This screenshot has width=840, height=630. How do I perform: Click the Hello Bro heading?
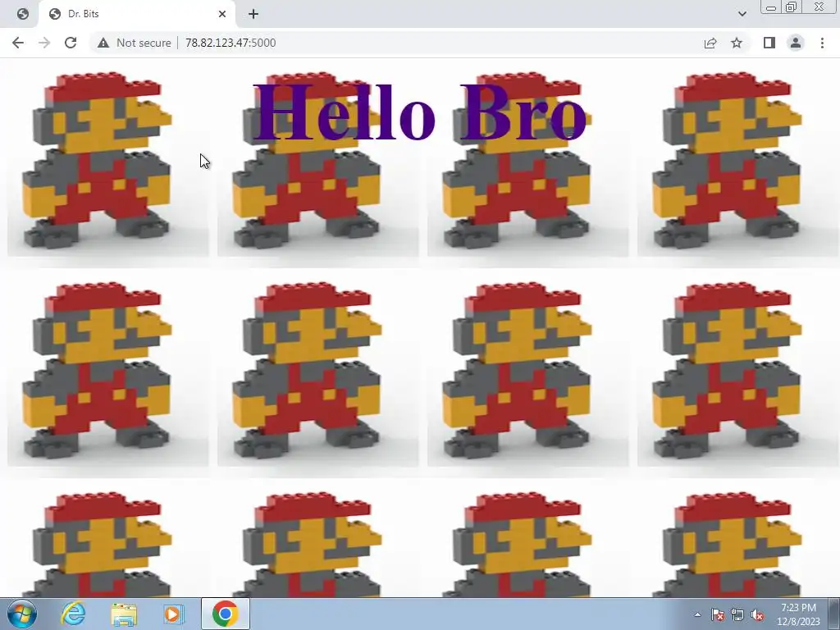coord(420,112)
